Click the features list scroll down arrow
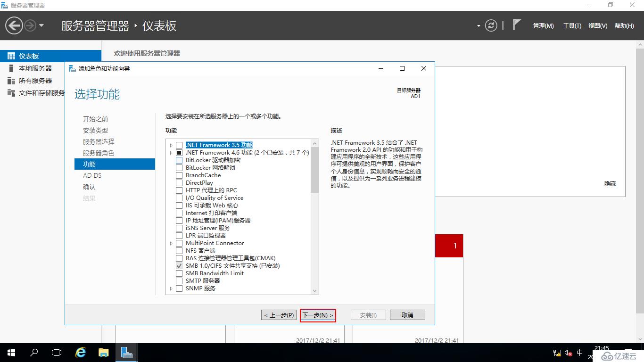The height and width of the screenshot is (362, 644). 315,291
